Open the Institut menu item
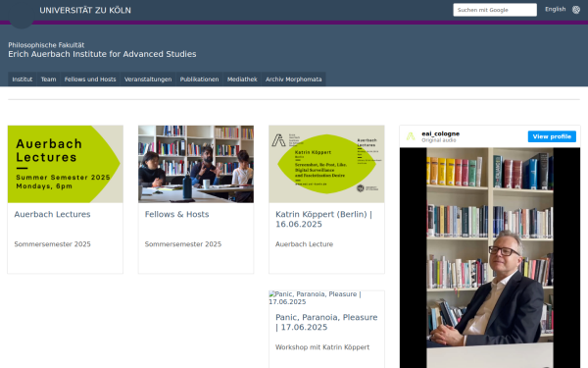 tap(23, 79)
